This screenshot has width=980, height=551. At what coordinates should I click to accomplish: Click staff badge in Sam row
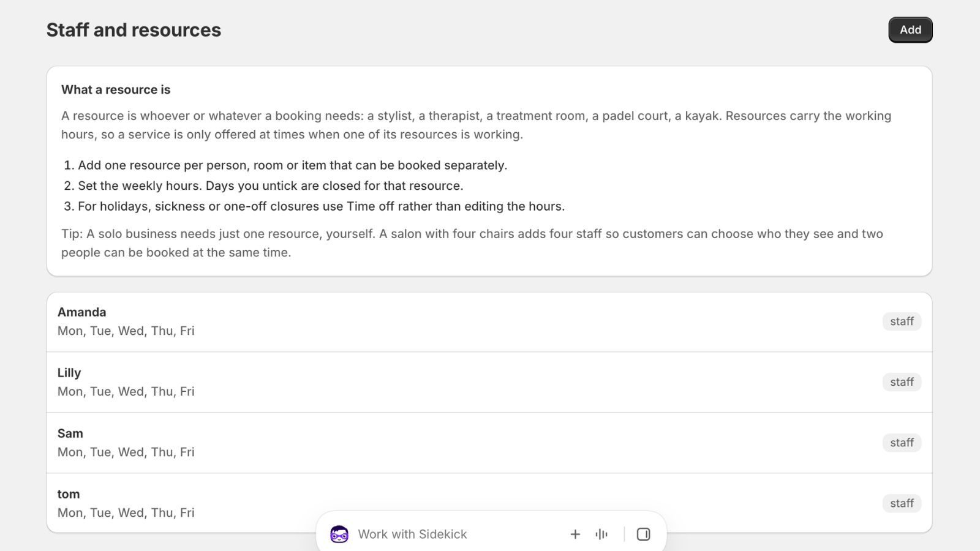902,443
